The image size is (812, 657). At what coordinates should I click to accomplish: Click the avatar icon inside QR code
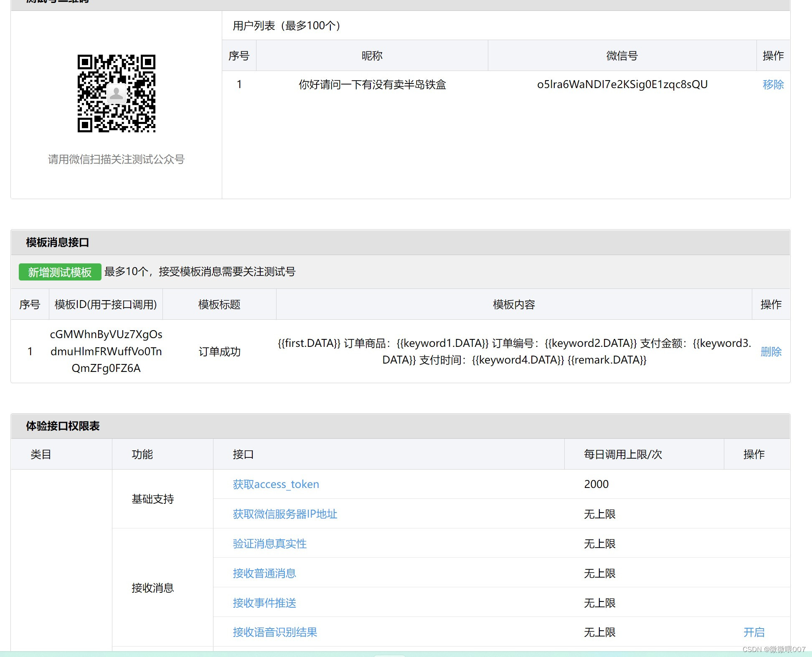pos(117,93)
